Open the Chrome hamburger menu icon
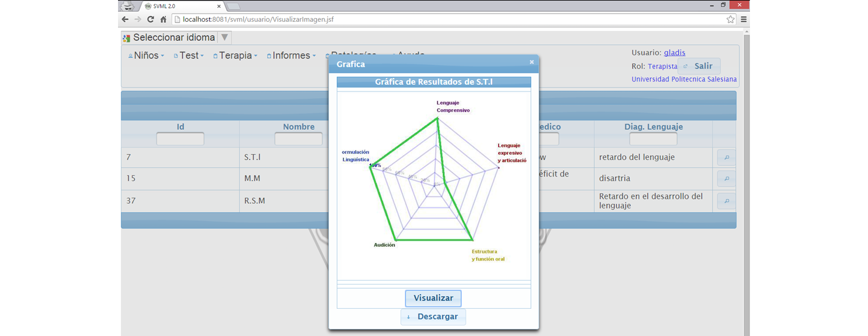Image resolution: width=868 pixels, height=336 pixels. coord(743,19)
